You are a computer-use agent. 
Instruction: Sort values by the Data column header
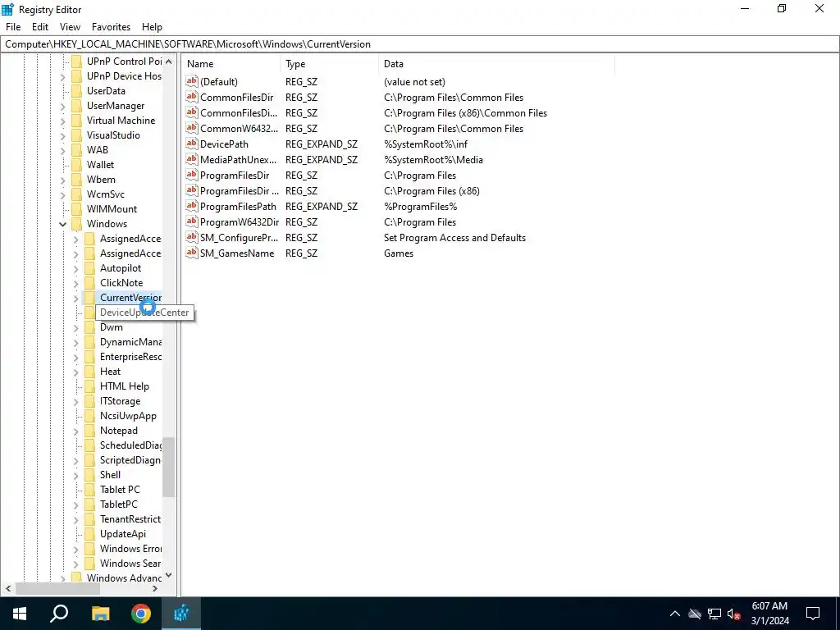pos(496,64)
